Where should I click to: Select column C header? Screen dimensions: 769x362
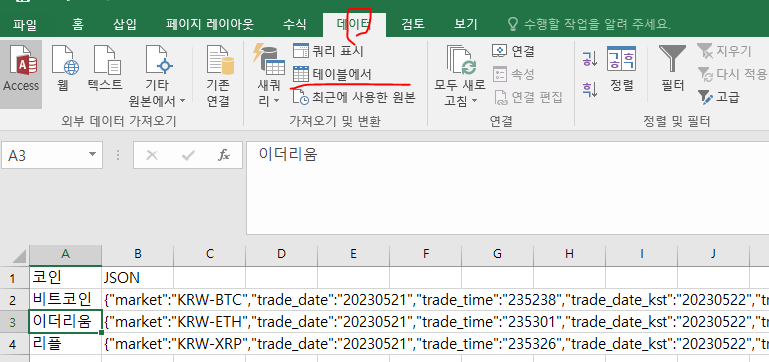pyautogui.click(x=209, y=254)
